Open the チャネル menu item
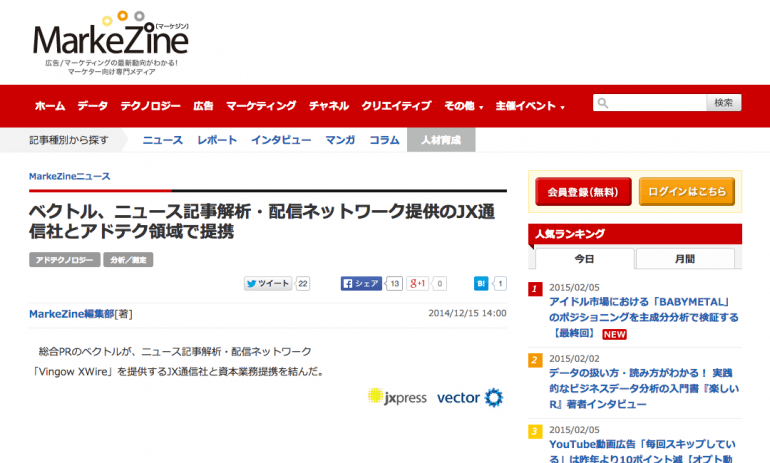Image resolution: width=770 pixels, height=463 pixels. click(329, 106)
